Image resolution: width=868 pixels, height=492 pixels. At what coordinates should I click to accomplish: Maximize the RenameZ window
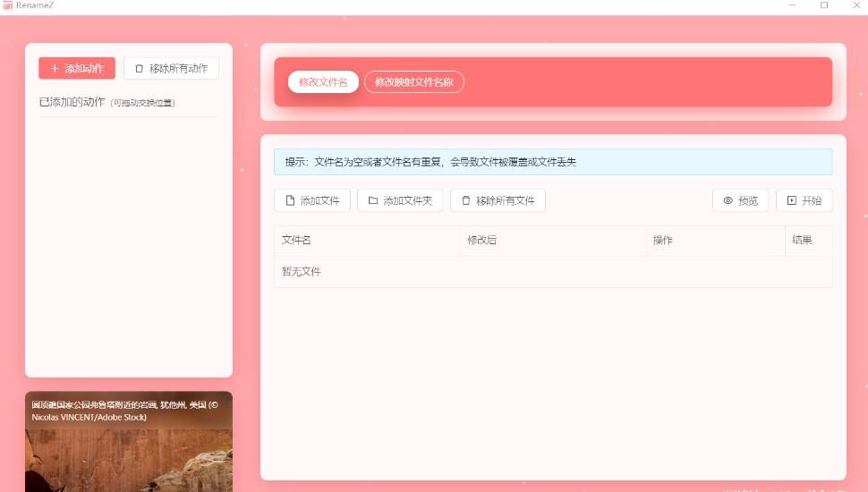tap(824, 5)
